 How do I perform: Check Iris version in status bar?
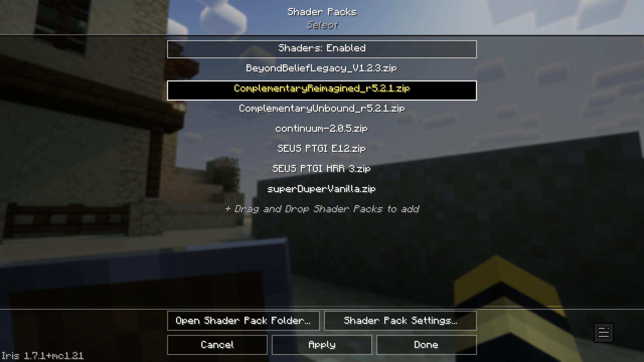click(43, 355)
